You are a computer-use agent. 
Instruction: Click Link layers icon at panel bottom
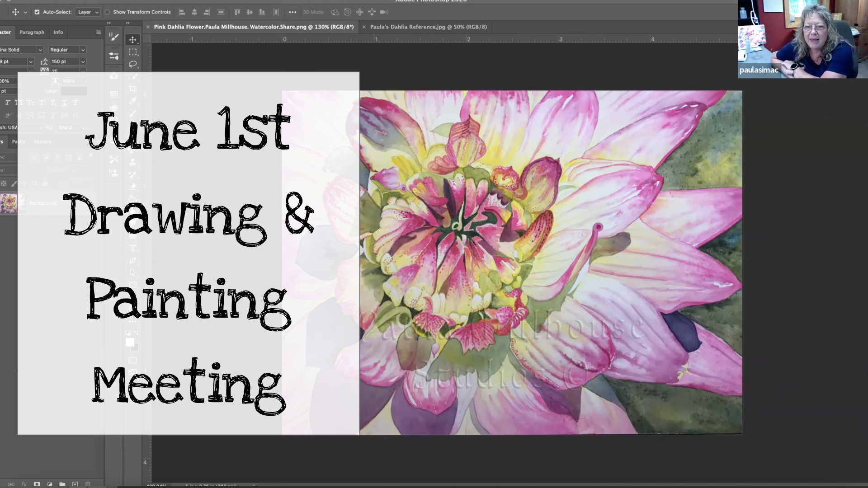point(11,484)
